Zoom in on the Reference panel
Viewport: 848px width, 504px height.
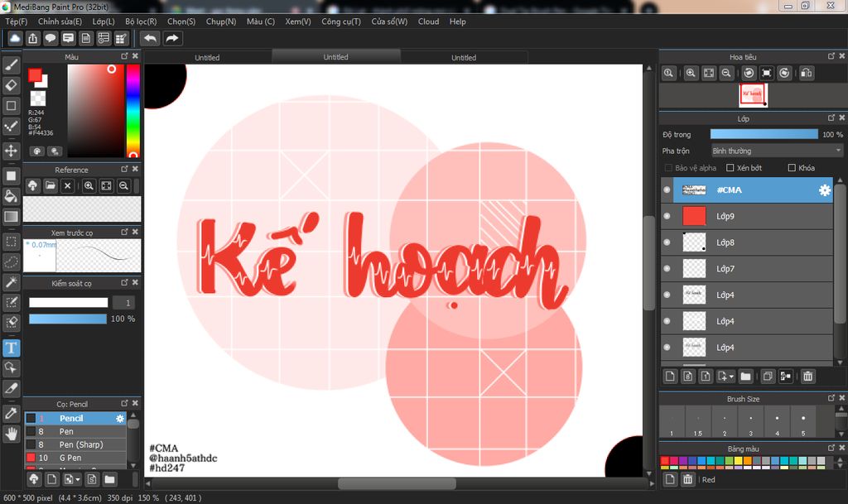coord(89,186)
